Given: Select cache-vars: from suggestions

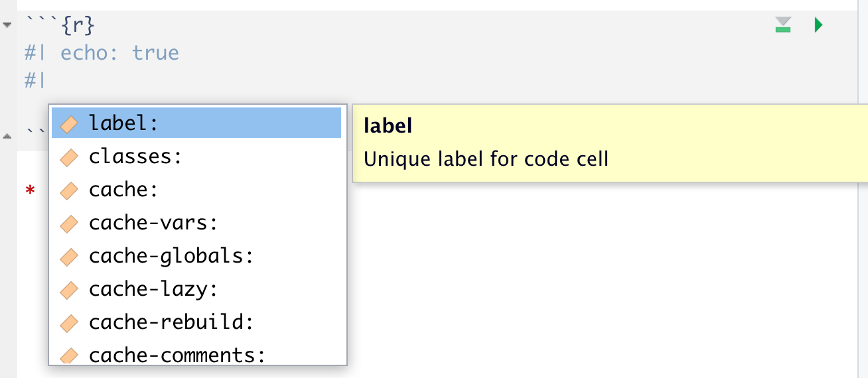Looking at the screenshot, I should (x=153, y=223).
